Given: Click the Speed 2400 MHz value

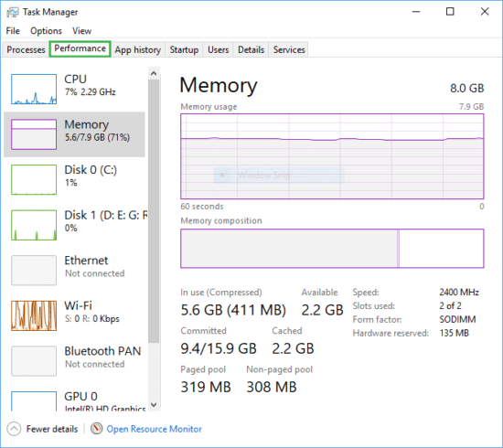Looking at the screenshot, I should click(x=459, y=293).
